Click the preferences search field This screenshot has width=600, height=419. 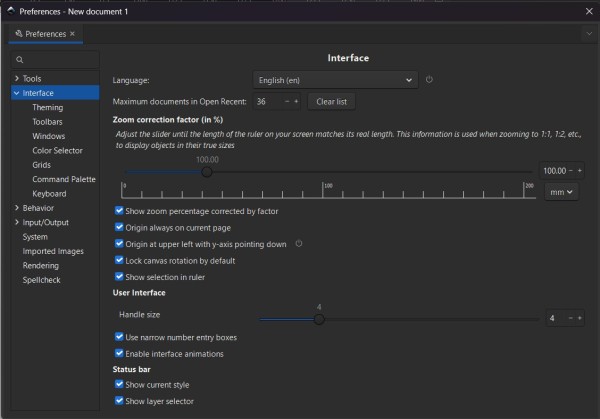(x=55, y=60)
